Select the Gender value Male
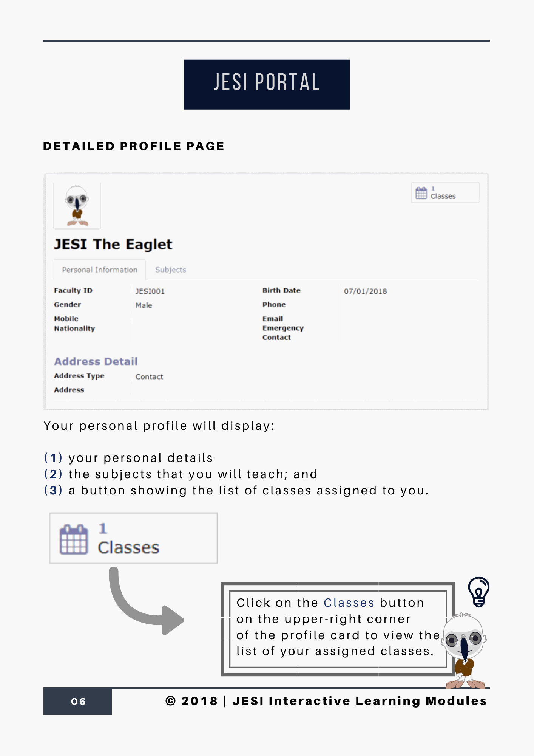This screenshot has height=756, width=534. tap(144, 305)
